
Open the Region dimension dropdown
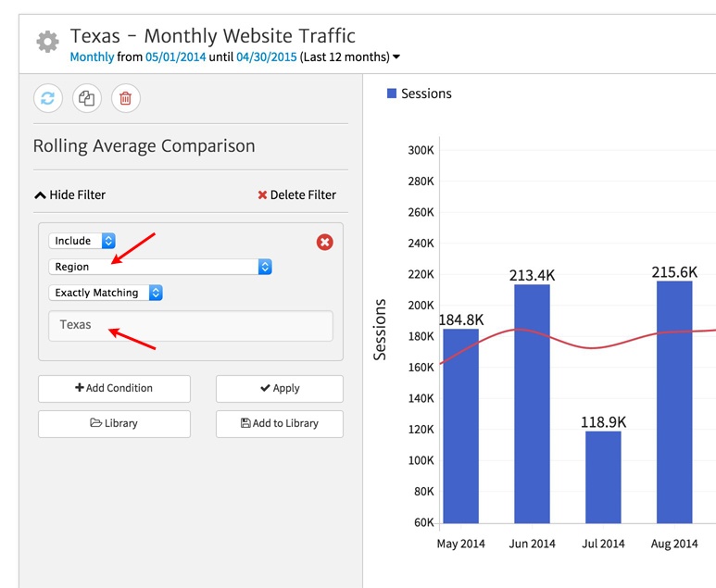(160, 267)
